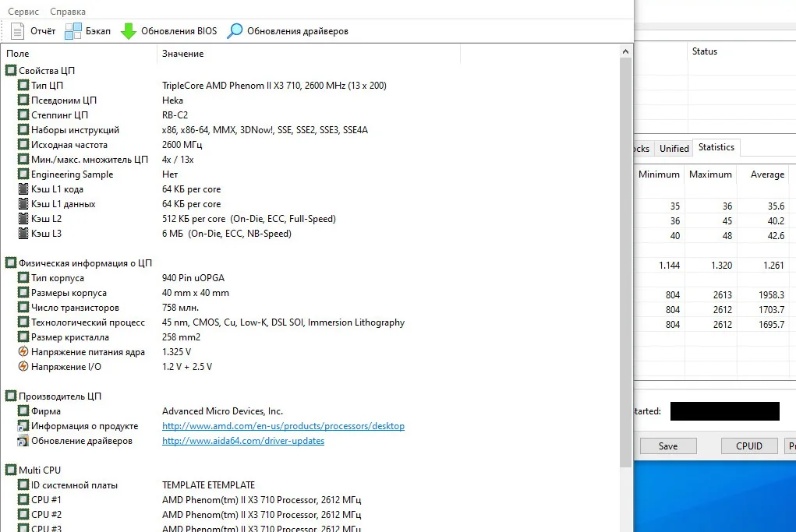This screenshot has width=796, height=532.
Task: Select the TripleCore AMD Phenom II X3 710 value
Action: 274,85
